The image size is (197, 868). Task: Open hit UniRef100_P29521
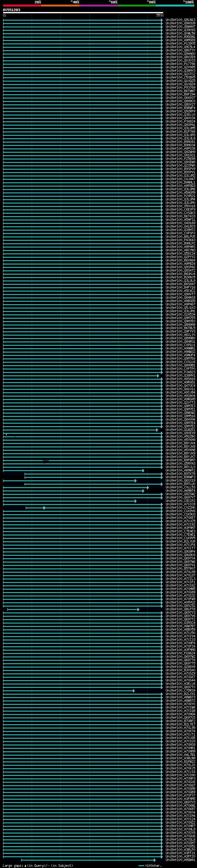pyautogui.click(x=180, y=196)
